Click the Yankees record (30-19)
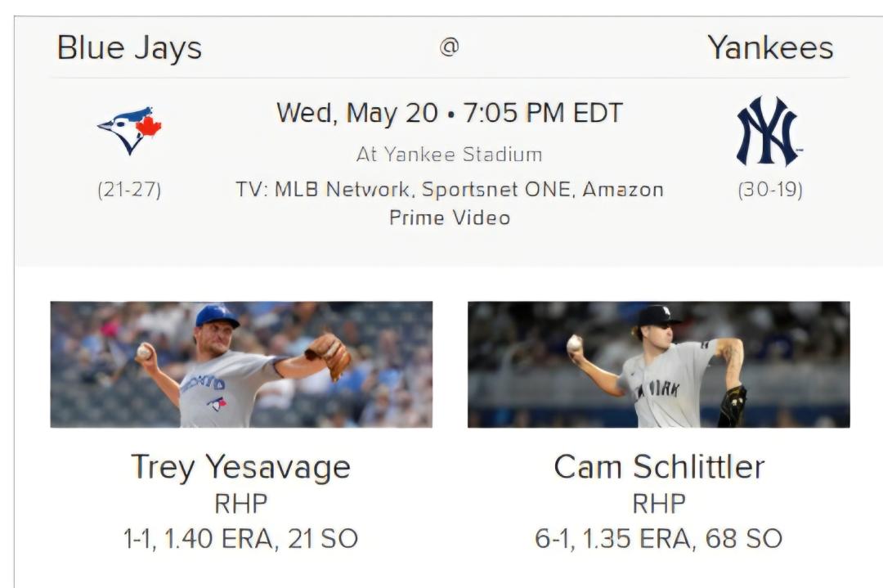Screen dimensions: 883x588 pos(770,190)
